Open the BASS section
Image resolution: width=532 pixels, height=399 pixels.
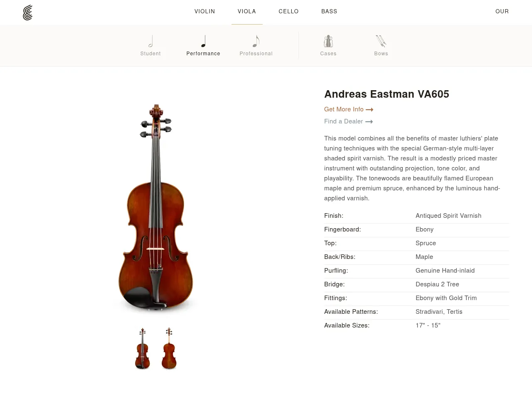(x=329, y=12)
